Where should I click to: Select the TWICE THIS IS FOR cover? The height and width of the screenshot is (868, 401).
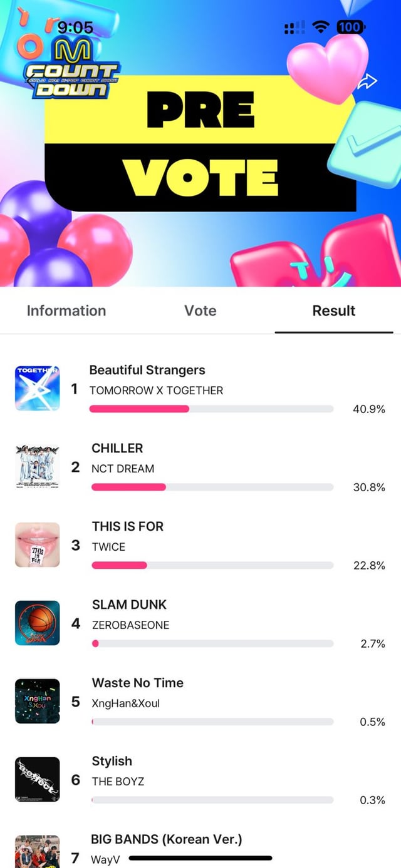coord(37,545)
